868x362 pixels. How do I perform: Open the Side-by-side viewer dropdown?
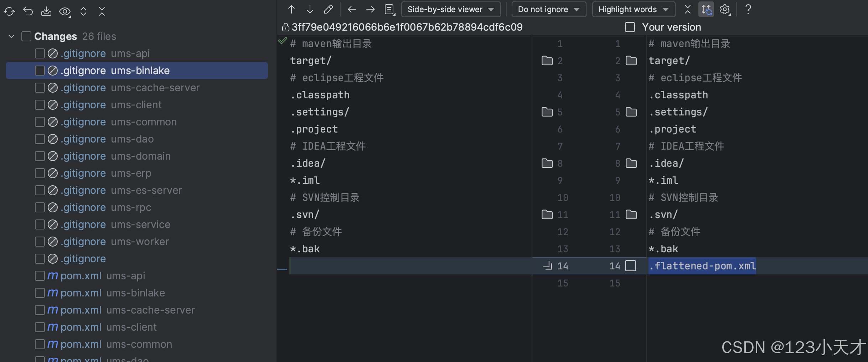tap(450, 9)
